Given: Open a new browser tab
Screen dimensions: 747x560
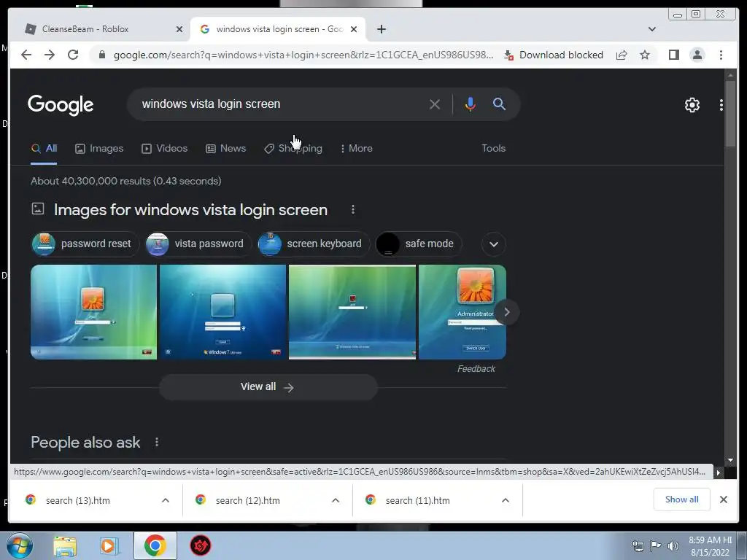Looking at the screenshot, I should pyautogui.click(x=381, y=29).
